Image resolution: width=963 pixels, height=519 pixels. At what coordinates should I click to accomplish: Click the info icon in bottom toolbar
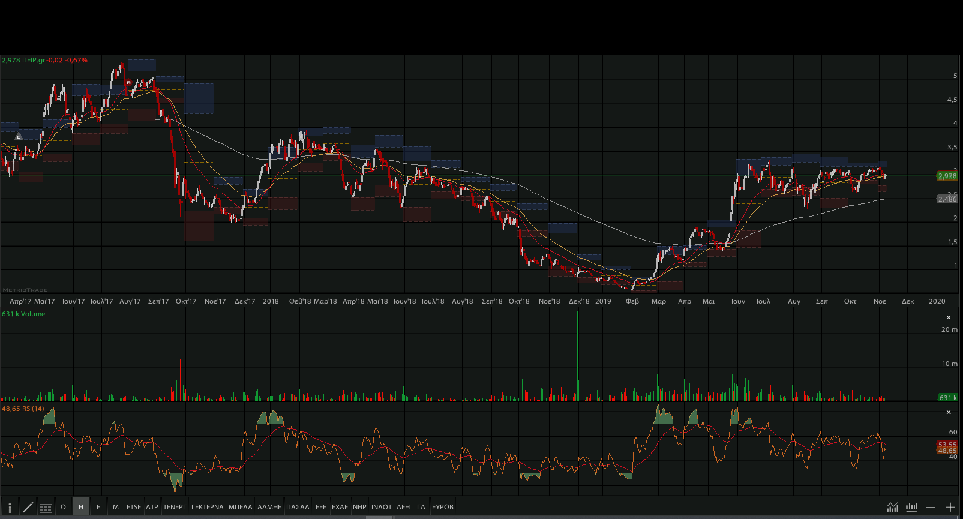pos(10,508)
